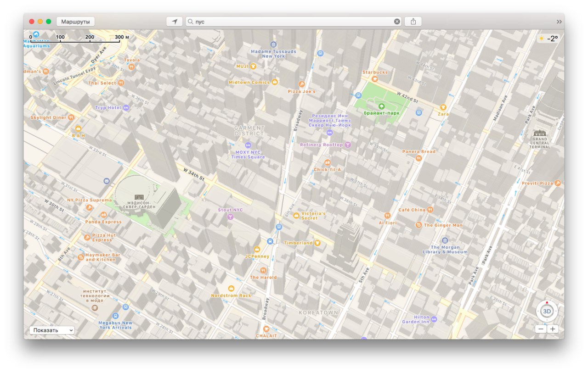Select the Ai Fiori restaurant icon
Viewport: 588px width, 373px height.
coord(387,215)
